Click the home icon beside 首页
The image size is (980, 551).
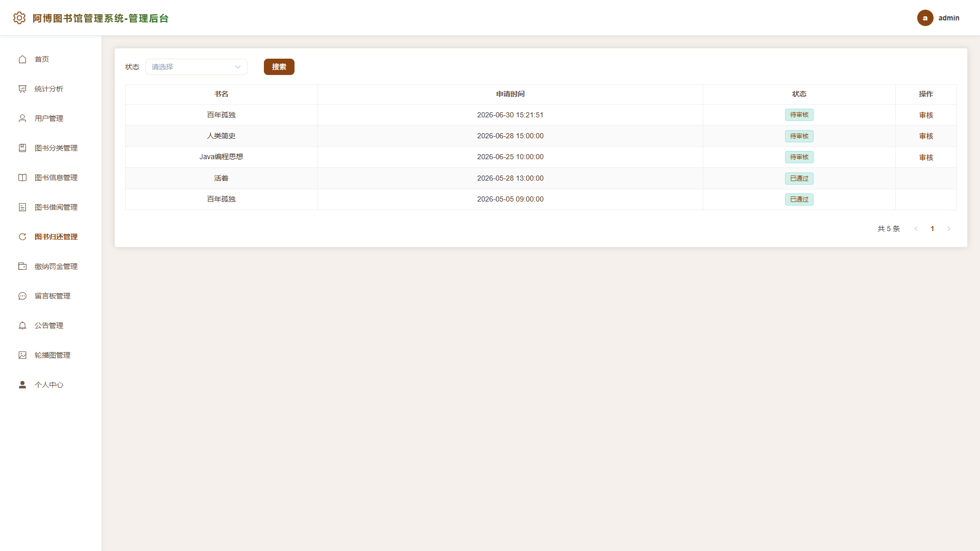[x=22, y=59]
